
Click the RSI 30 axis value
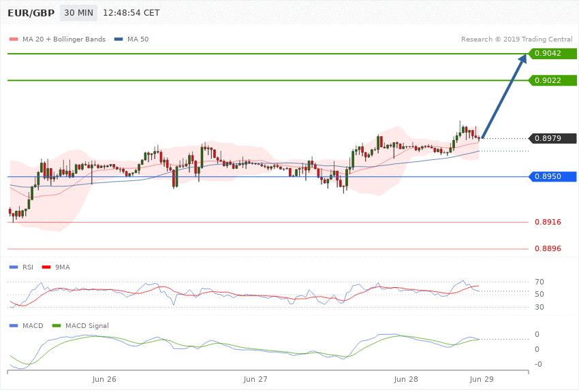coord(539,307)
